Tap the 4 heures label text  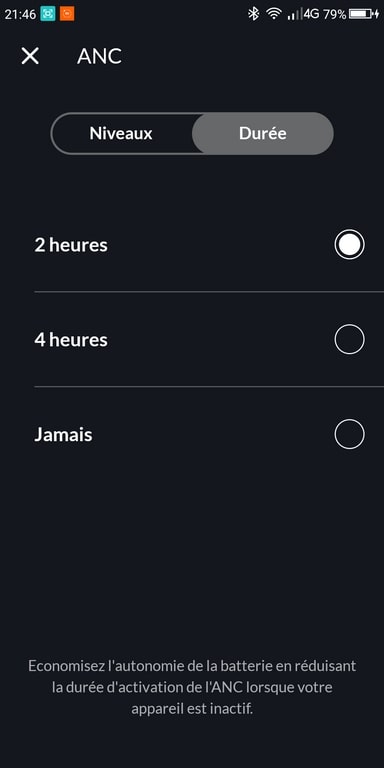coord(71,339)
